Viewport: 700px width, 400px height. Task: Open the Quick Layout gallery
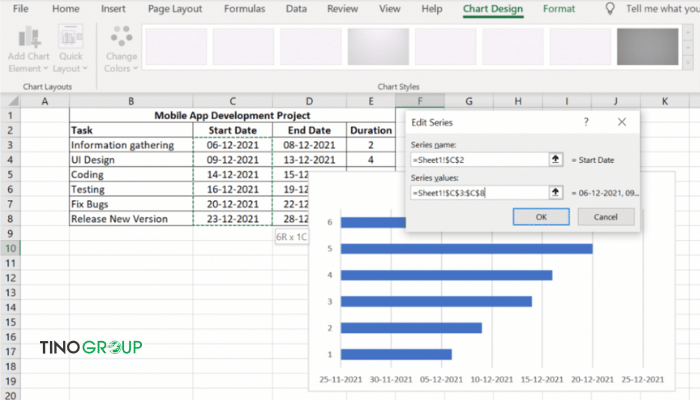(x=70, y=49)
